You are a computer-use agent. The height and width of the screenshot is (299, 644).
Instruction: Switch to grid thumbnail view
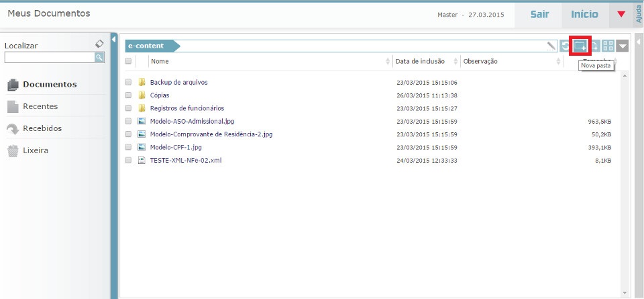tap(608, 46)
